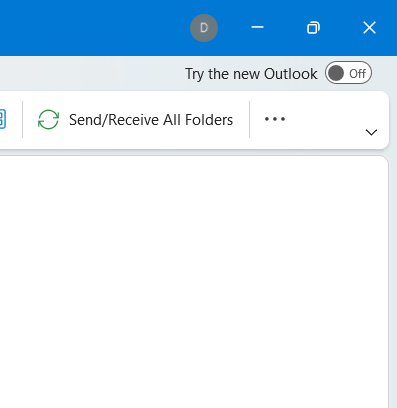Open the D account profile avatar
The width and height of the screenshot is (397, 408).
(x=204, y=28)
